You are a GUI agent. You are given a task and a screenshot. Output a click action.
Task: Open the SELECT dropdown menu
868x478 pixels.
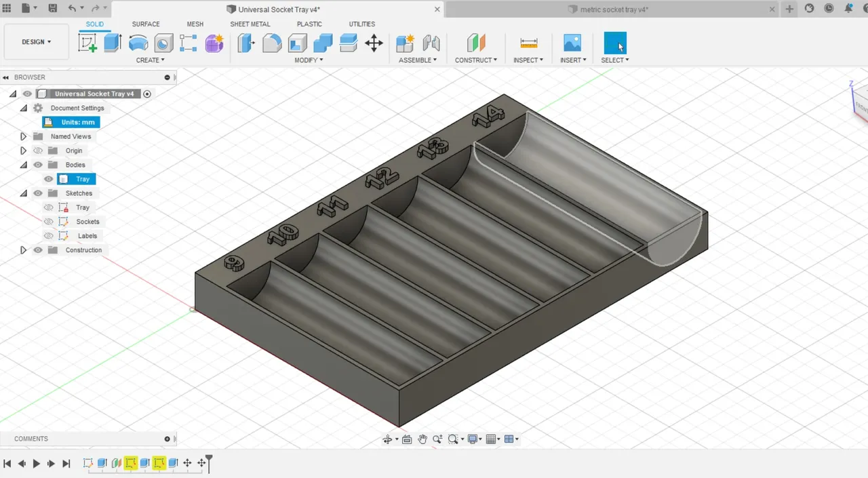(x=615, y=60)
